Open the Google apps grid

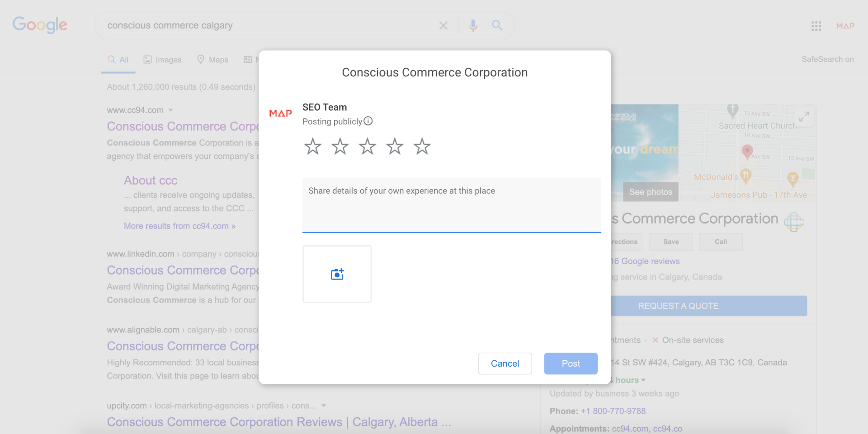pyautogui.click(x=816, y=26)
